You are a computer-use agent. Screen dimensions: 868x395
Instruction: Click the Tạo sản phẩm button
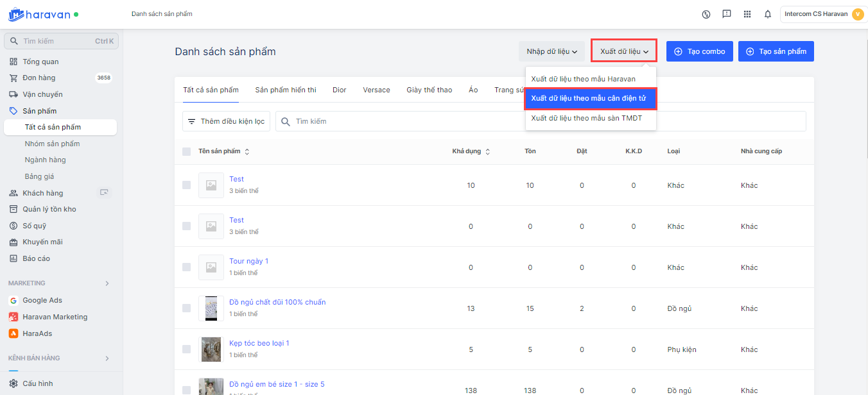tap(776, 51)
